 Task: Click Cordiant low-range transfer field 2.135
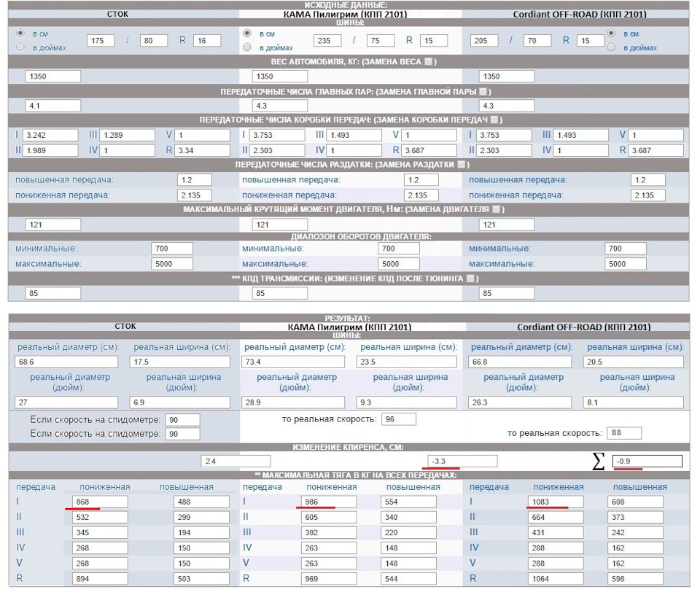click(648, 195)
